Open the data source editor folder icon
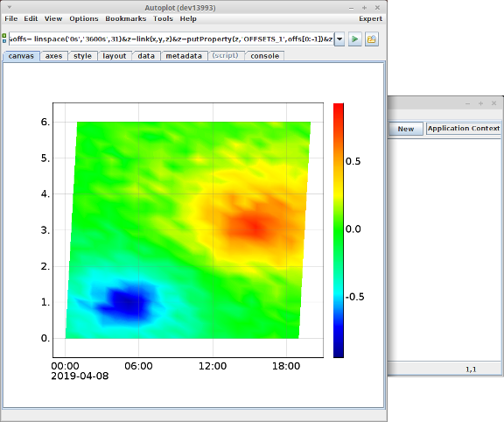The image size is (504, 422). [372, 39]
